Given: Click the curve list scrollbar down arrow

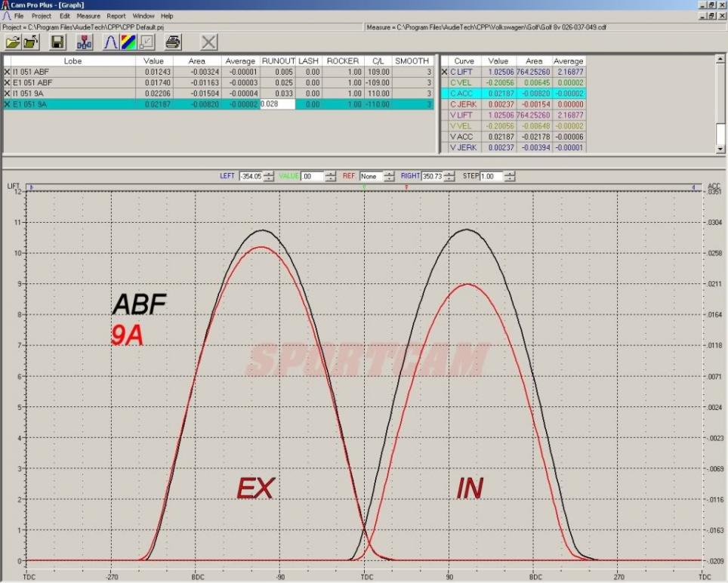Looking at the screenshot, I should coord(720,149).
